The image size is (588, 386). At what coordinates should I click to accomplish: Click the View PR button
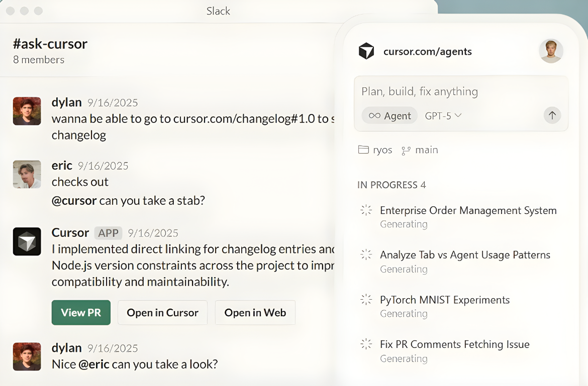pos(81,312)
